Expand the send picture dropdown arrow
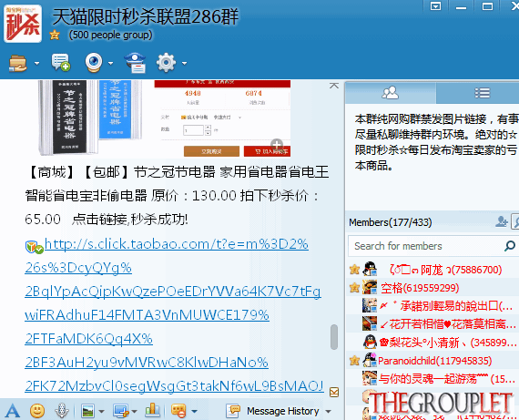This screenshot has height=420, width=519. pyautogui.click(x=102, y=412)
